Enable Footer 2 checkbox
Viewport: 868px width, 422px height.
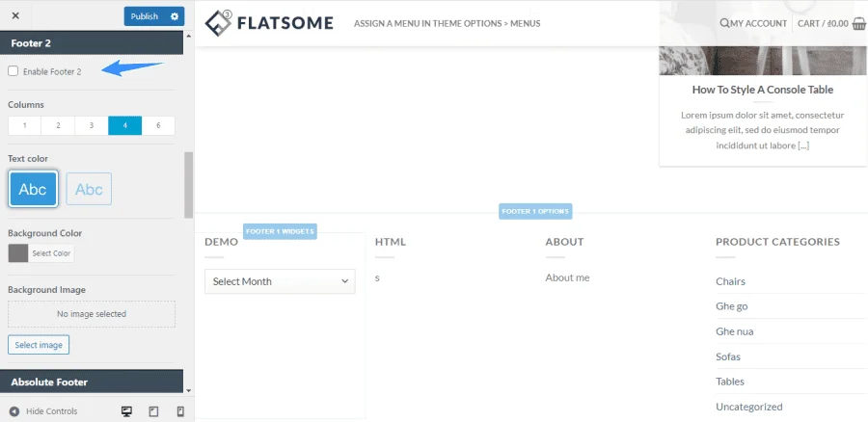tap(13, 71)
